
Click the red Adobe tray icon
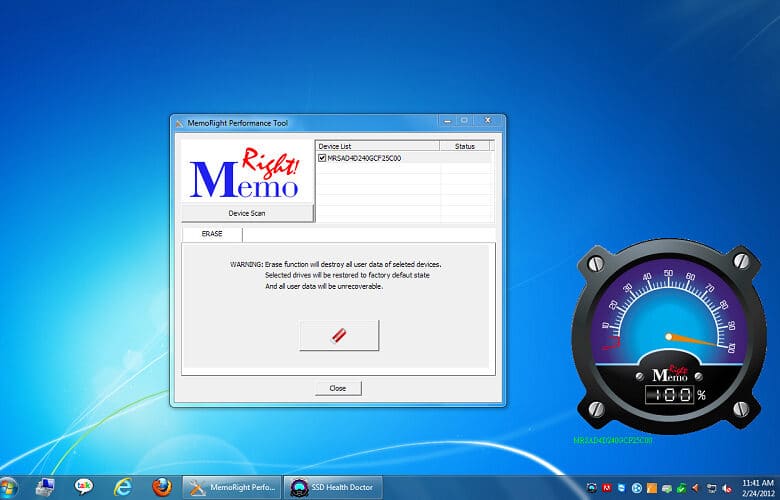point(607,488)
